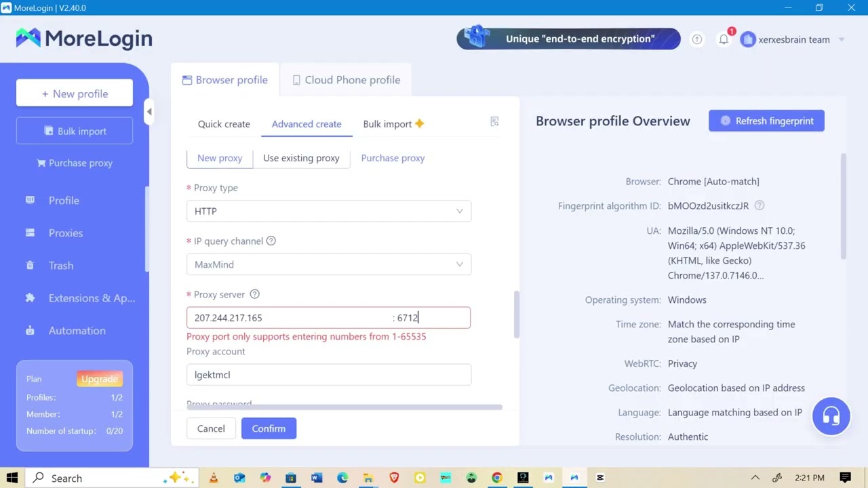This screenshot has height=488, width=868.
Task: Click the help icon beside IP query channel
Action: point(271,241)
